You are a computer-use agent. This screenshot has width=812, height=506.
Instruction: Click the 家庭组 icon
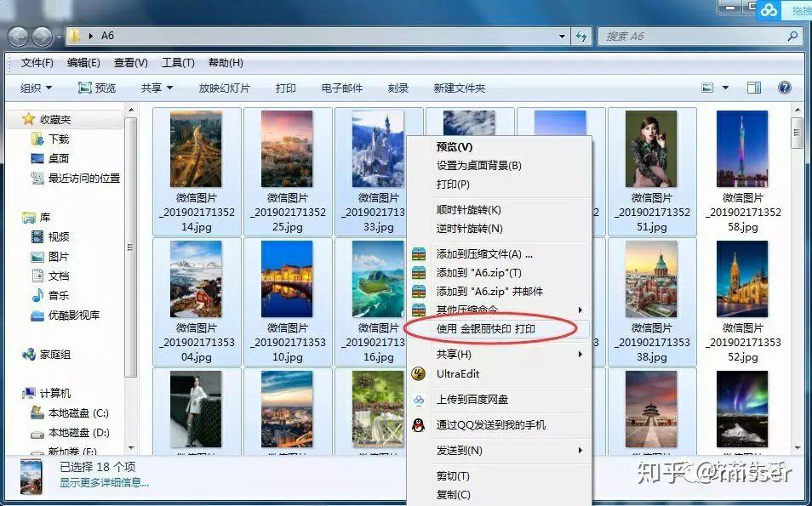(x=28, y=355)
